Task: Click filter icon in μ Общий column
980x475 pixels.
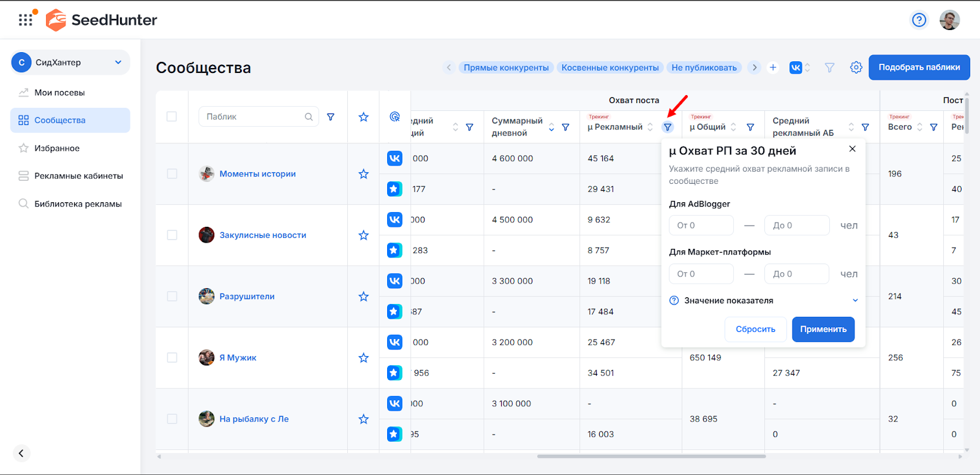Action: click(x=750, y=127)
